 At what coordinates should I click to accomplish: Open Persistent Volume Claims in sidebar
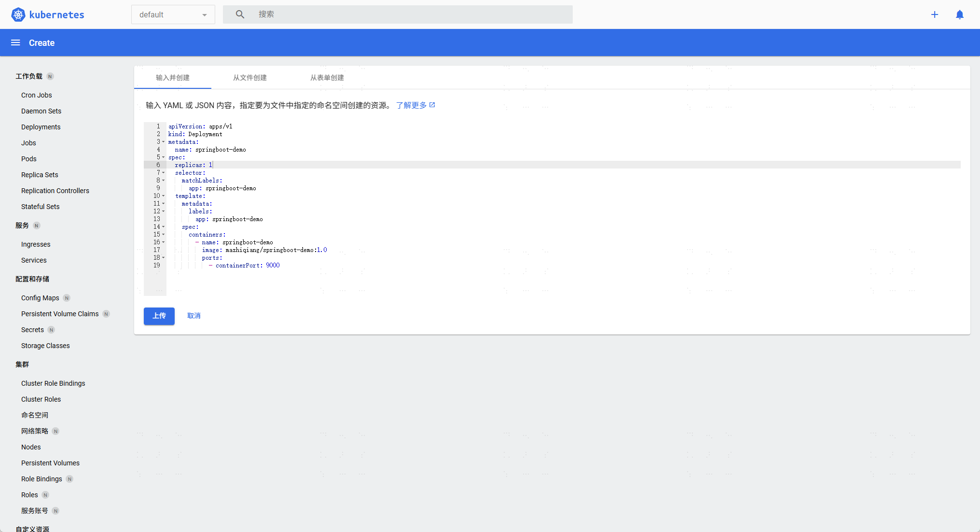pyautogui.click(x=59, y=314)
